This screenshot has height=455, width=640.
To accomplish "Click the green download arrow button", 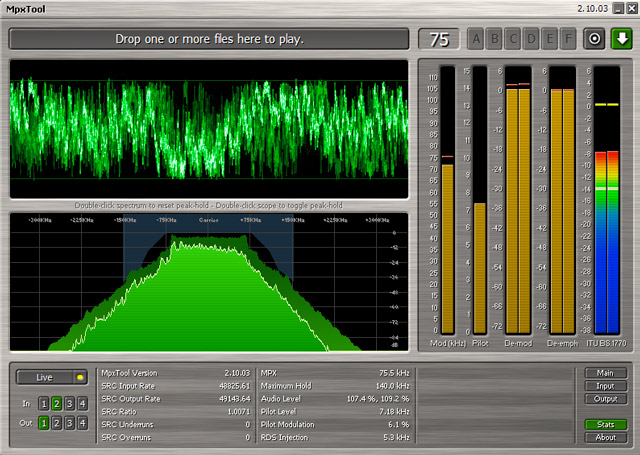I will 622,39.
